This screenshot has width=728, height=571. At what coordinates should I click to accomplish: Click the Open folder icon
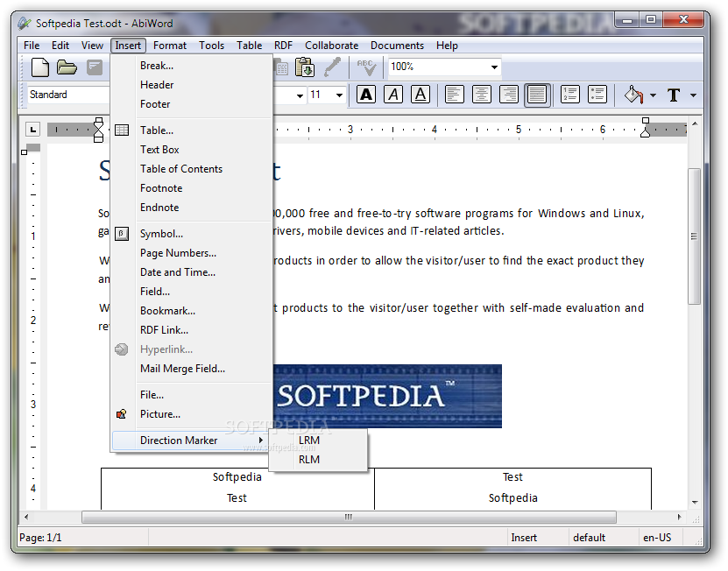(x=67, y=67)
